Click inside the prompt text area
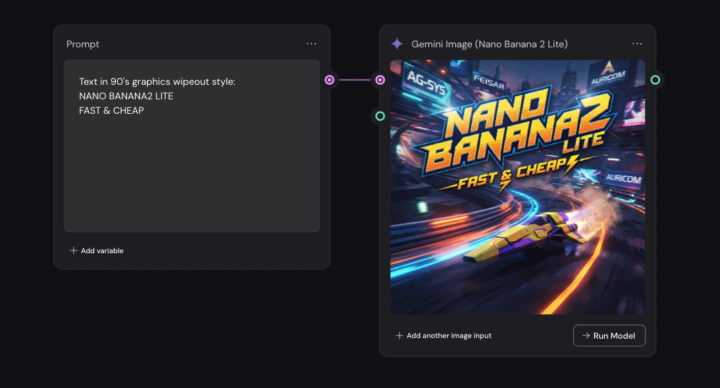Image resolution: width=720 pixels, height=388 pixels. click(x=192, y=146)
